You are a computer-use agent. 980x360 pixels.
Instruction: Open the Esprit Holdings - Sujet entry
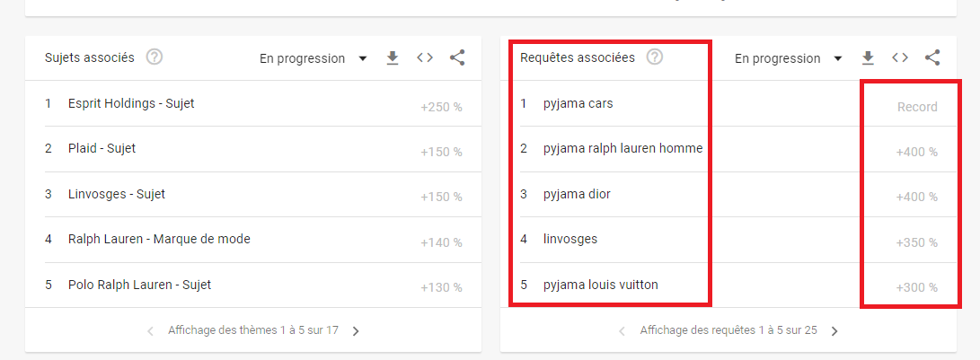[253, 104]
